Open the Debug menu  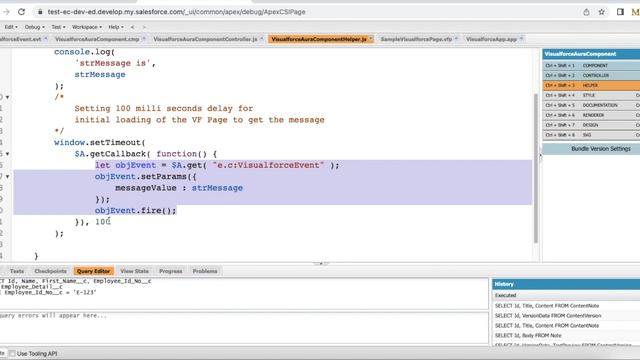tap(35, 27)
